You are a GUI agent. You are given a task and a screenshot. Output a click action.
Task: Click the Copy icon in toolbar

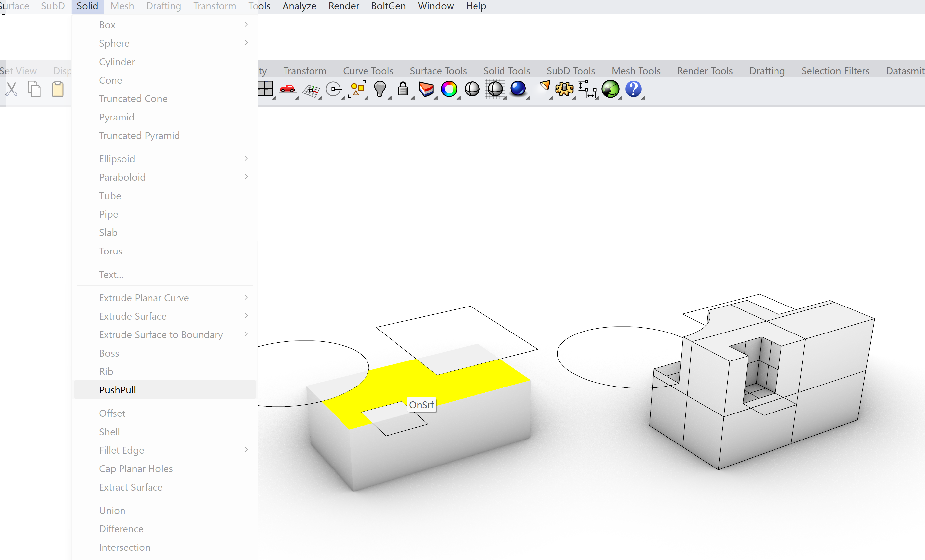pos(34,89)
